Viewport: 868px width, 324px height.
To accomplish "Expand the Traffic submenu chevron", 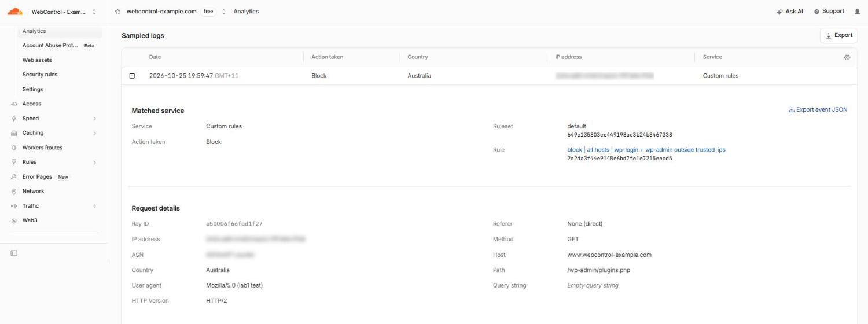I will pos(94,206).
